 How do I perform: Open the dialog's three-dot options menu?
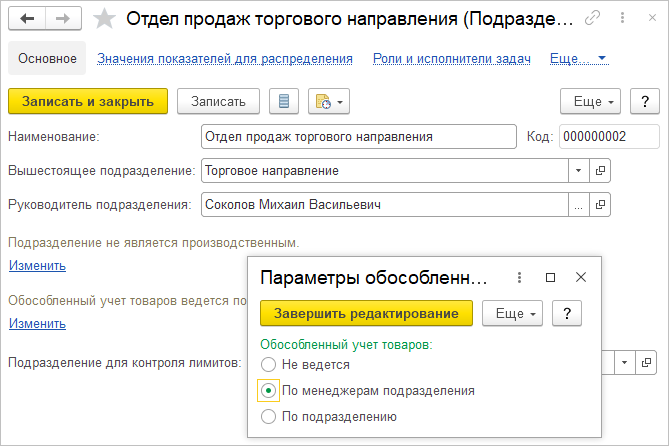[519, 277]
